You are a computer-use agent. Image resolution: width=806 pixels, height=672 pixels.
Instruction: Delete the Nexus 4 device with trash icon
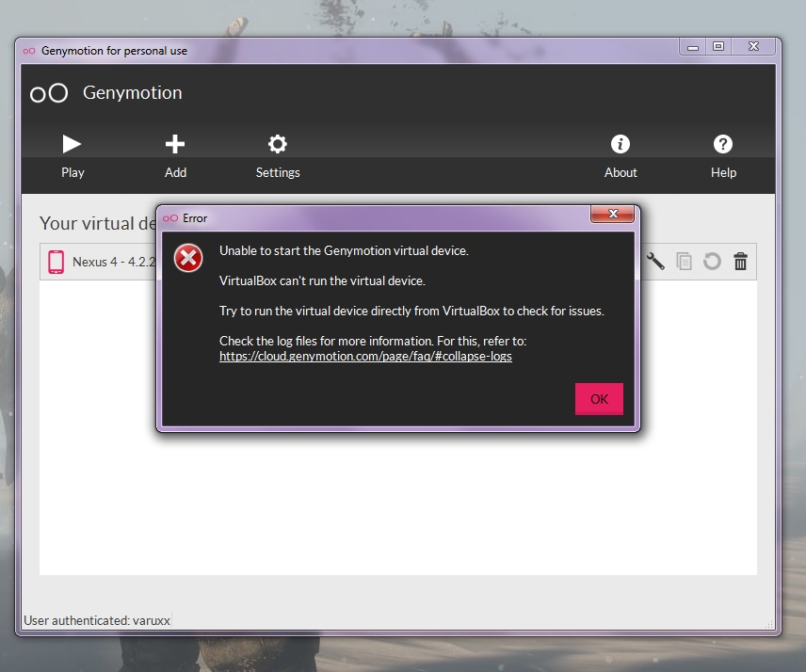coord(741,262)
